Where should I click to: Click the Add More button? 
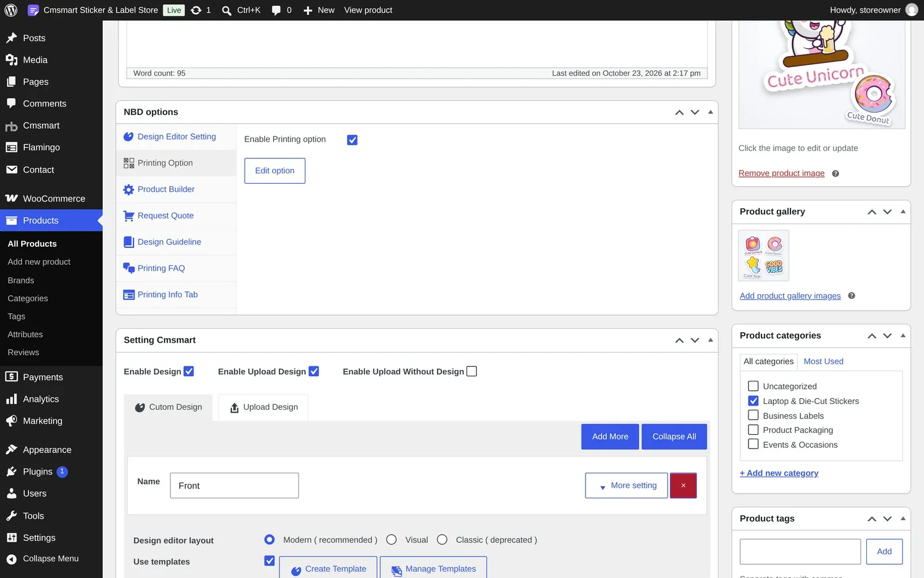click(610, 436)
